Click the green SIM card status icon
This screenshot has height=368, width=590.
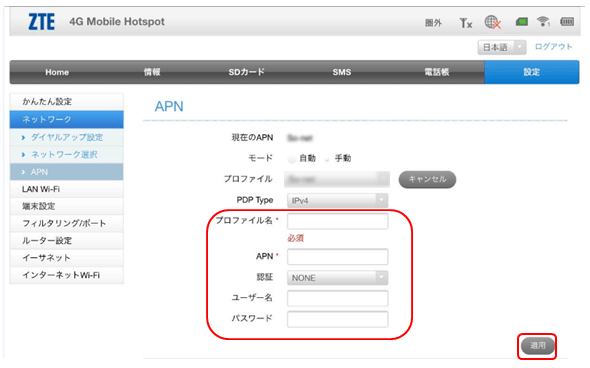tap(522, 22)
